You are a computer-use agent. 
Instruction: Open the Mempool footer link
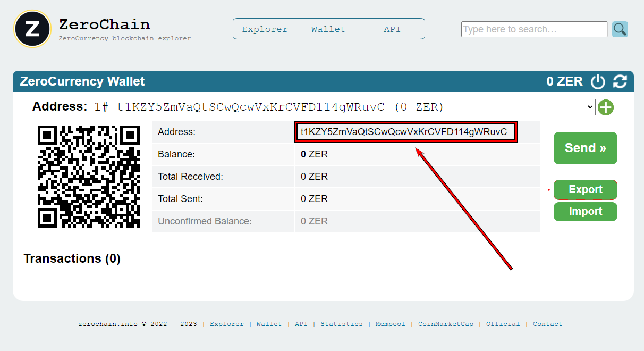coord(391,324)
